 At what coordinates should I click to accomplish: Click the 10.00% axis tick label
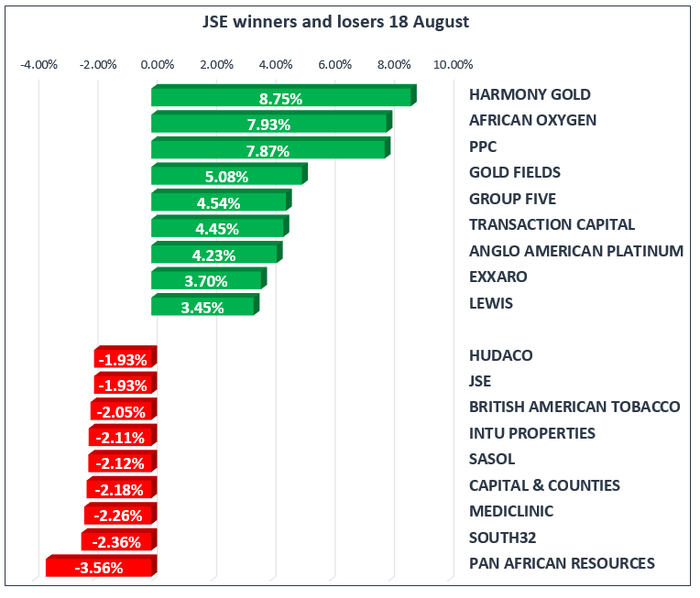[453, 64]
